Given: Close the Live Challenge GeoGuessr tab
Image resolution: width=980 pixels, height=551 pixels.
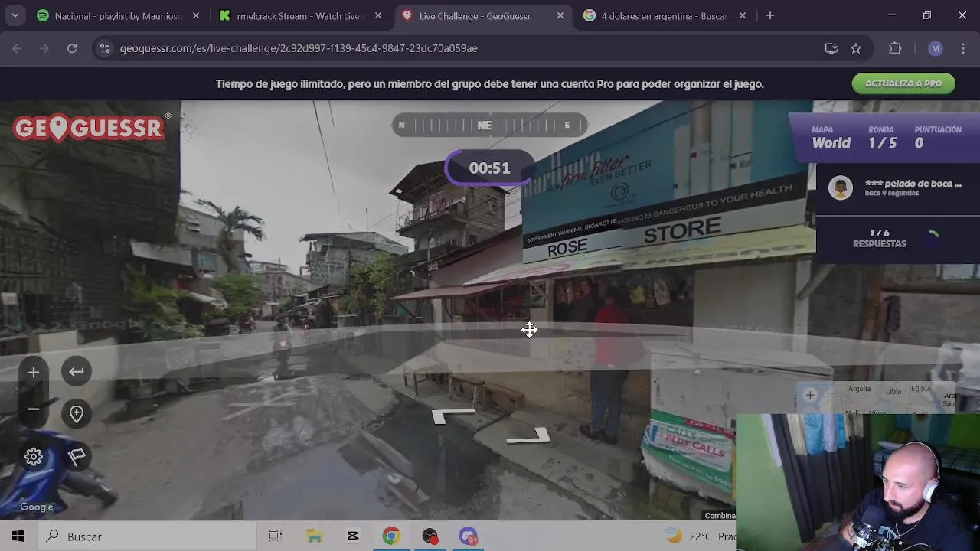Looking at the screenshot, I should pyautogui.click(x=560, y=15).
